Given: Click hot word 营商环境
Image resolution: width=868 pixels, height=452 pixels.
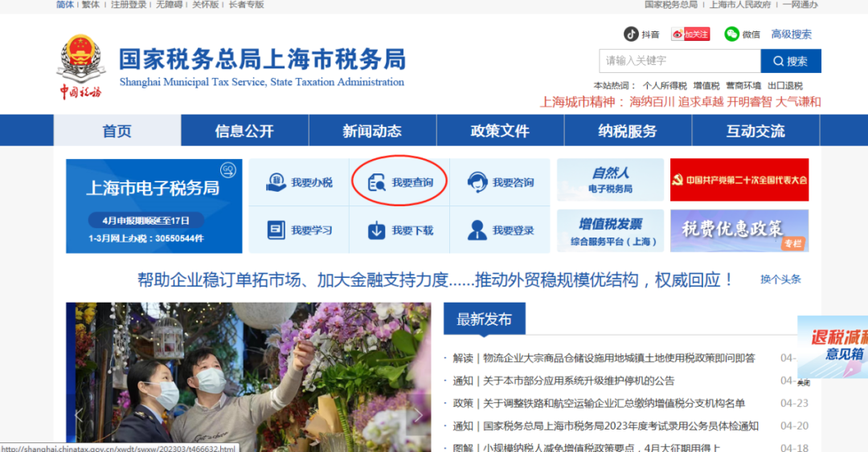Looking at the screenshot, I should click(743, 86).
